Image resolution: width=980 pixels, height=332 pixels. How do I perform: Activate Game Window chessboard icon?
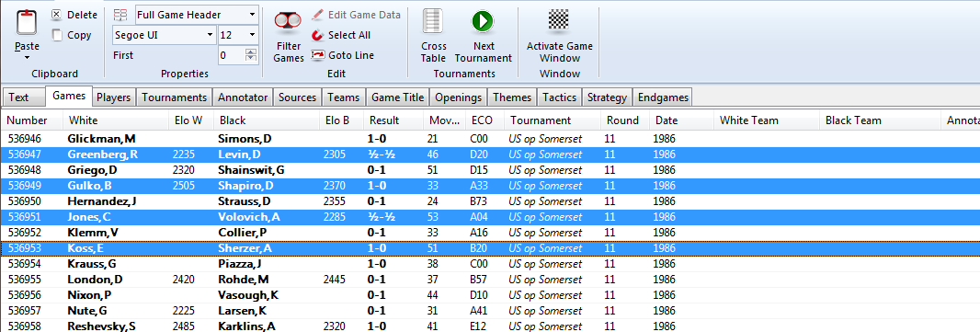pyautogui.click(x=559, y=20)
